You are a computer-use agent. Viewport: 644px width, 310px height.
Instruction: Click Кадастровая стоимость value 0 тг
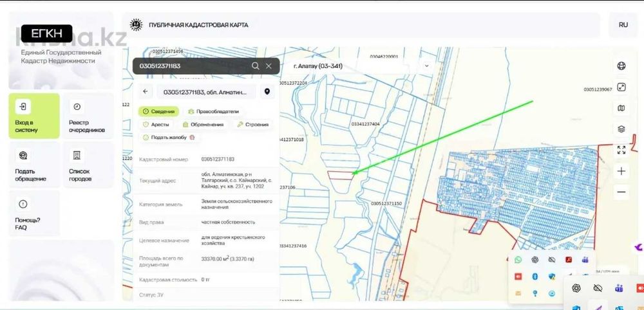pyautogui.click(x=206, y=280)
